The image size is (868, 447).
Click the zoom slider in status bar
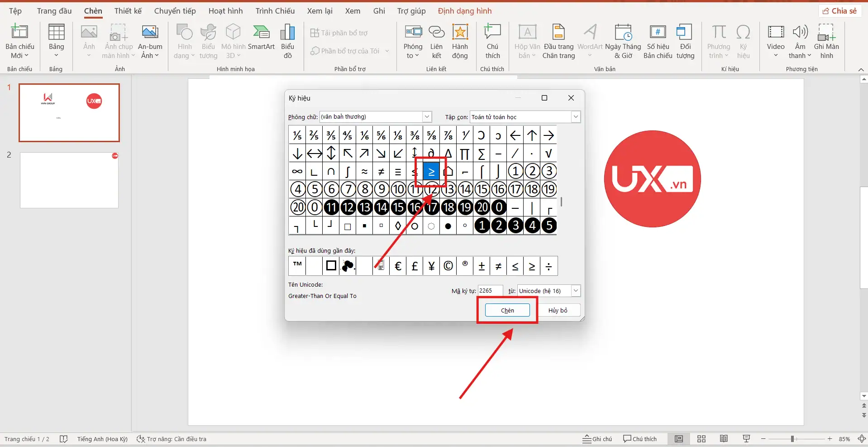[x=792, y=439]
